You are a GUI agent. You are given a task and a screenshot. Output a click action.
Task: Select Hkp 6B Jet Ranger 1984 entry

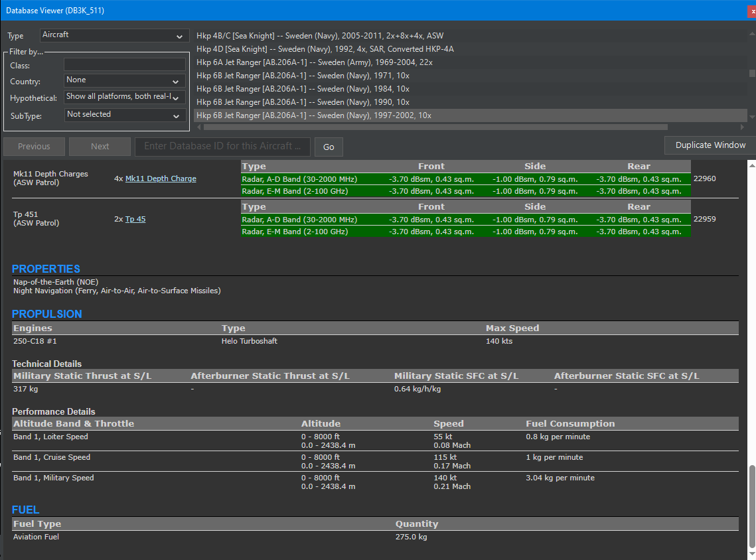(303, 89)
